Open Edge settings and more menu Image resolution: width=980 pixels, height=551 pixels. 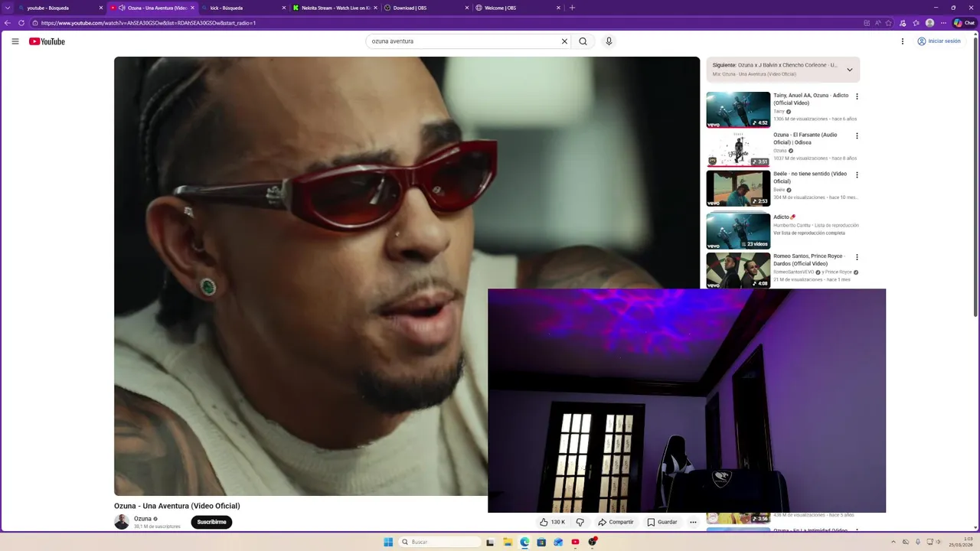coord(943,23)
